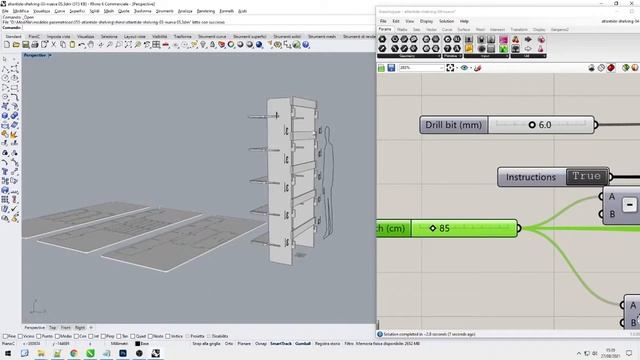The image size is (640, 360).
Task: Click the New file icon in Rhino toolbar
Action: 7,45
